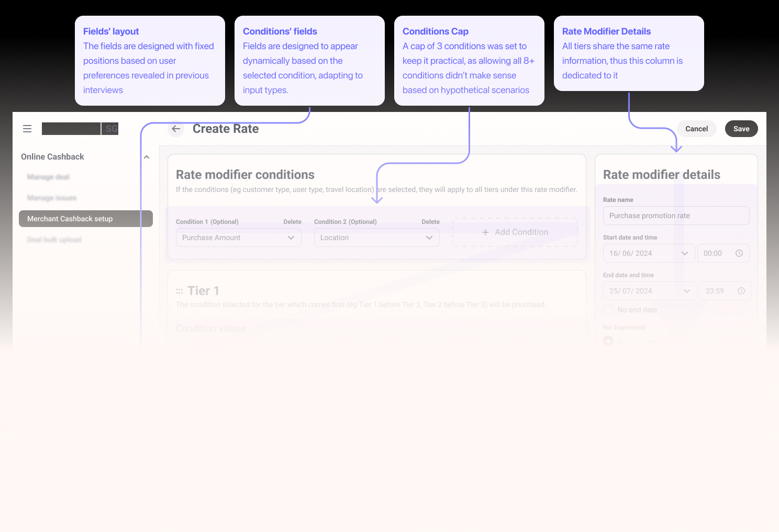Select the first For Experiment radio option

[x=608, y=341]
